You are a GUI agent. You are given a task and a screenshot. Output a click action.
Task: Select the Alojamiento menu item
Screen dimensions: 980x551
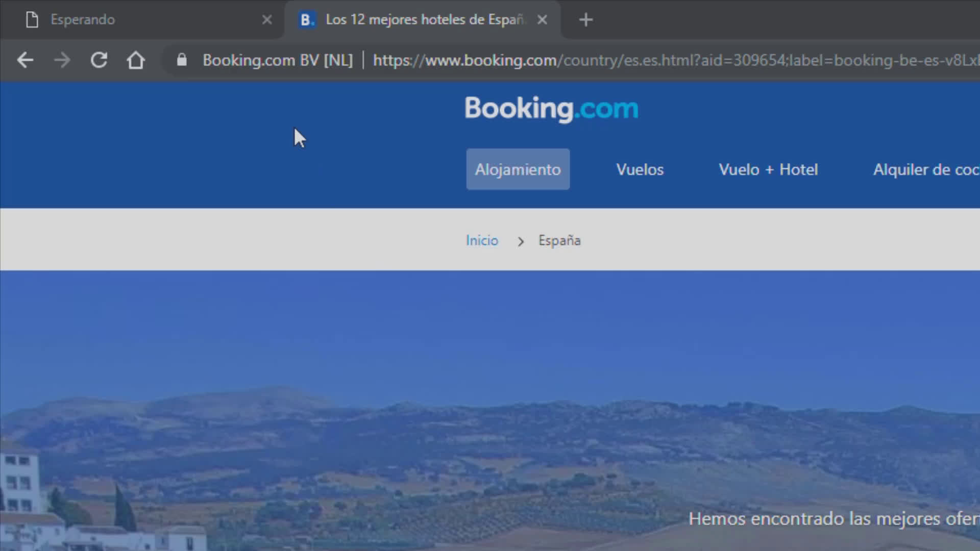(x=518, y=169)
